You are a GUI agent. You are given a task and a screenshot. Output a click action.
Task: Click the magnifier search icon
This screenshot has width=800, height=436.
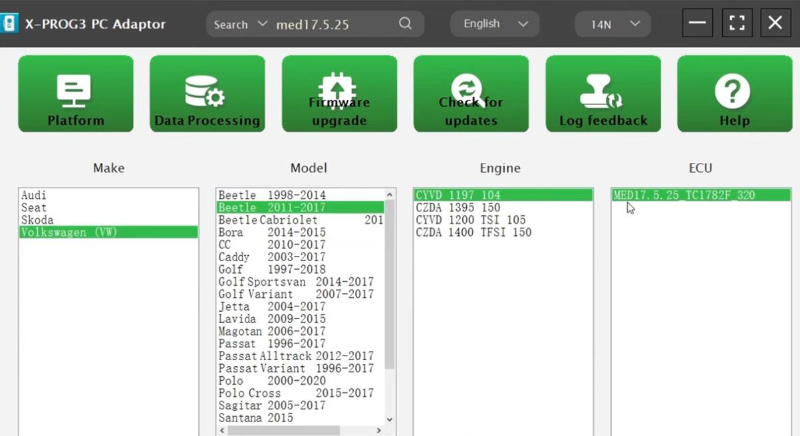405,23
